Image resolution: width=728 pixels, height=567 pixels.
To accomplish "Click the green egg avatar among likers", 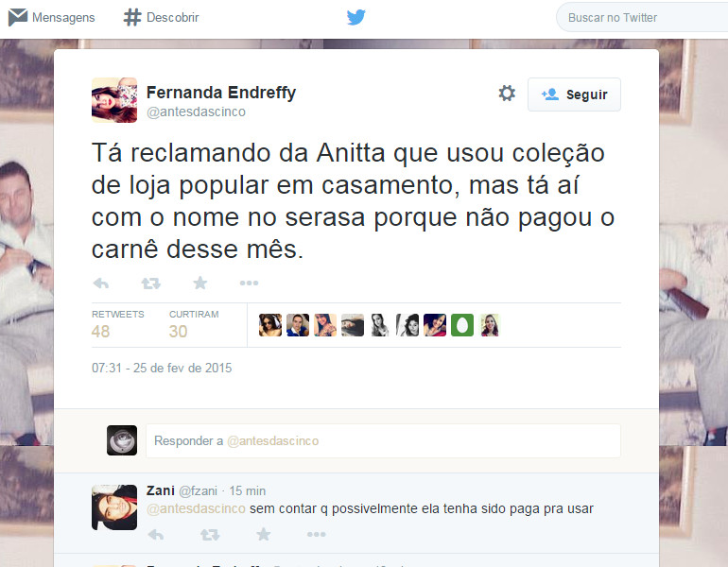I will pos(462,325).
